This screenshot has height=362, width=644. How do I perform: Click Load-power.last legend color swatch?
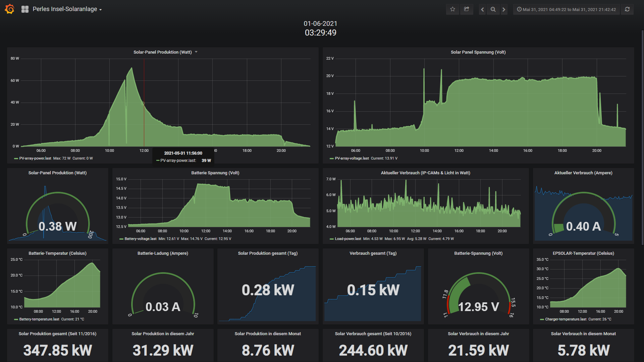331,239
